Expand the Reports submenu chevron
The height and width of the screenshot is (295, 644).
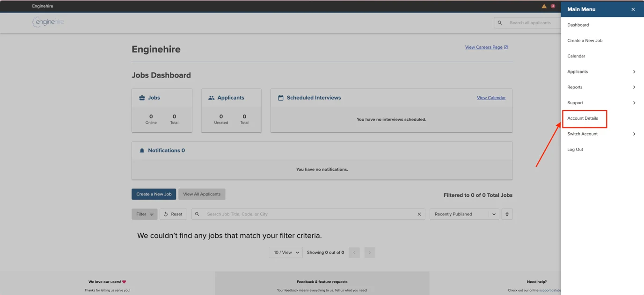pos(634,87)
